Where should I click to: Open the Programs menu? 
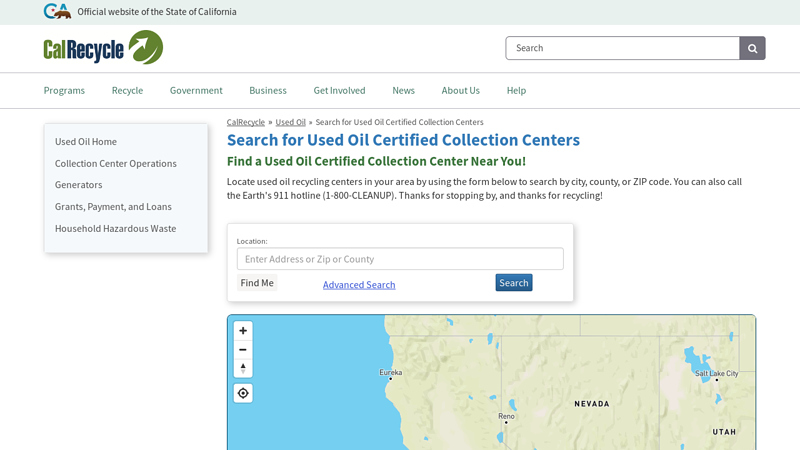click(x=64, y=90)
